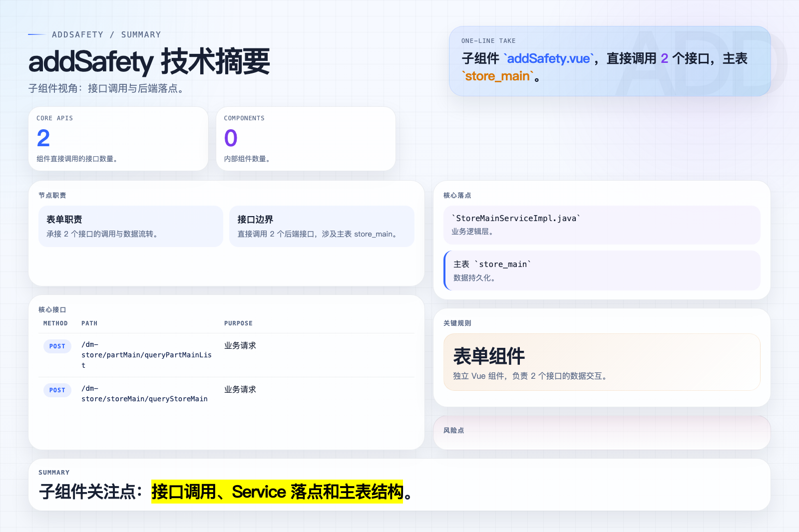Click the 表单职责 card heading

pyautogui.click(x=64, y=220)
